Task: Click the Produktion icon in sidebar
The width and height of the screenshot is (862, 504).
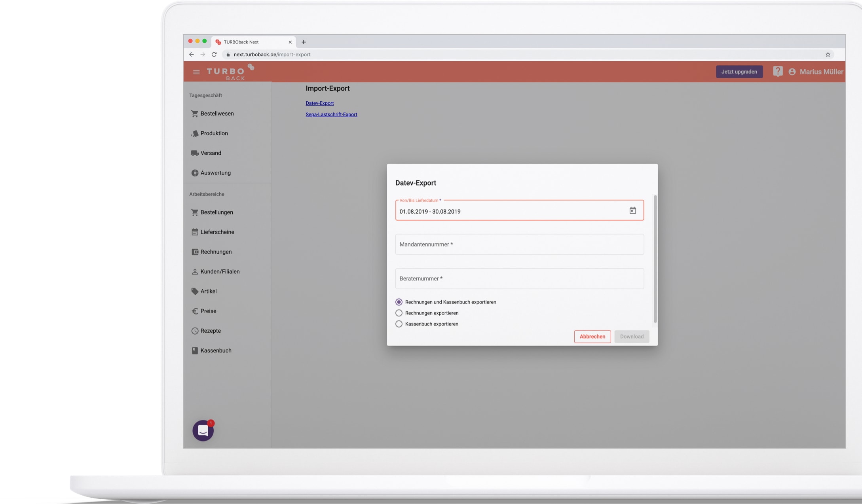Action: click(195, 133)
